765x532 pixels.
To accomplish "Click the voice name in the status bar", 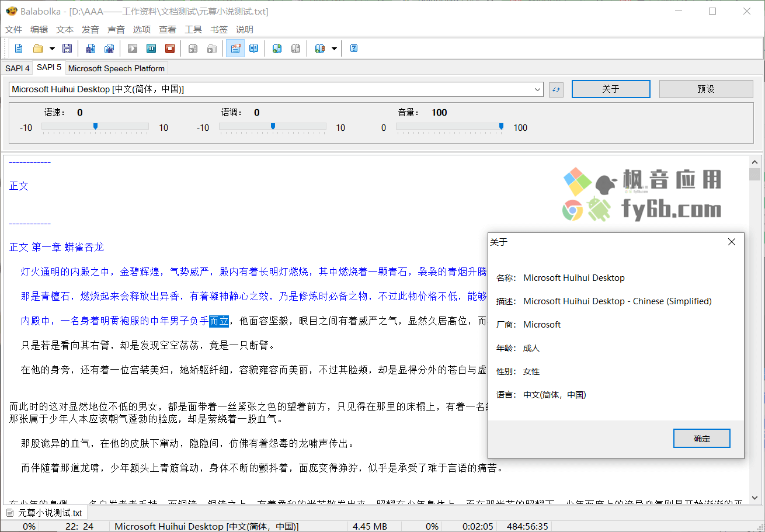I will tap(206, 526).
